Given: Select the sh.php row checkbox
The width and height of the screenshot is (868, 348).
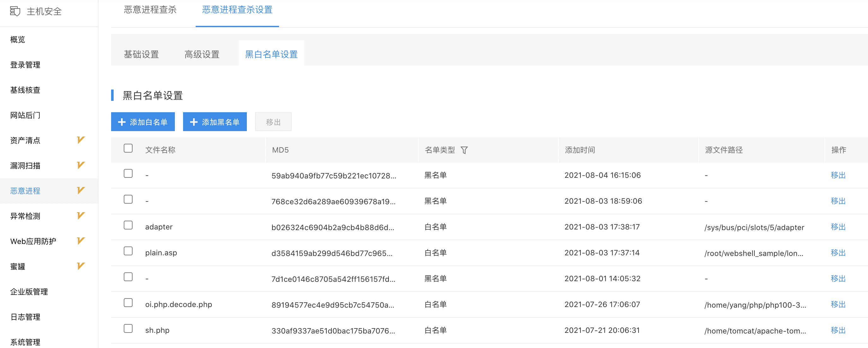Looking at the screenshot, I should [128, 328].
